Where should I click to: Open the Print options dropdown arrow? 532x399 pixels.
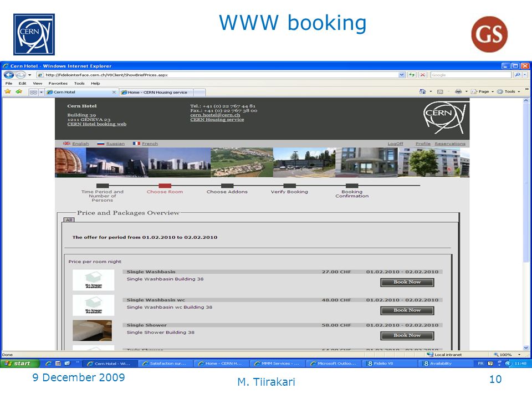point(466,91)
